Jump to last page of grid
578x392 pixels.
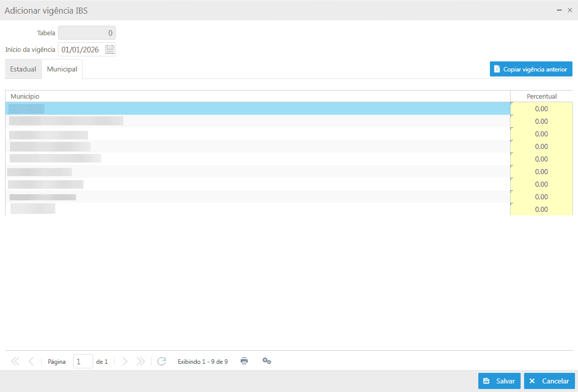[141, 361]
